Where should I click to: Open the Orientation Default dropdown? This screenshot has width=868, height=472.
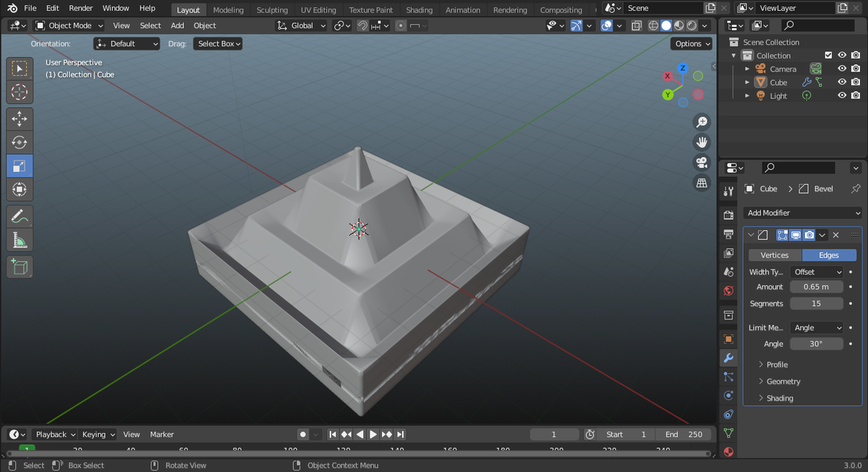[x=127, y=43]
